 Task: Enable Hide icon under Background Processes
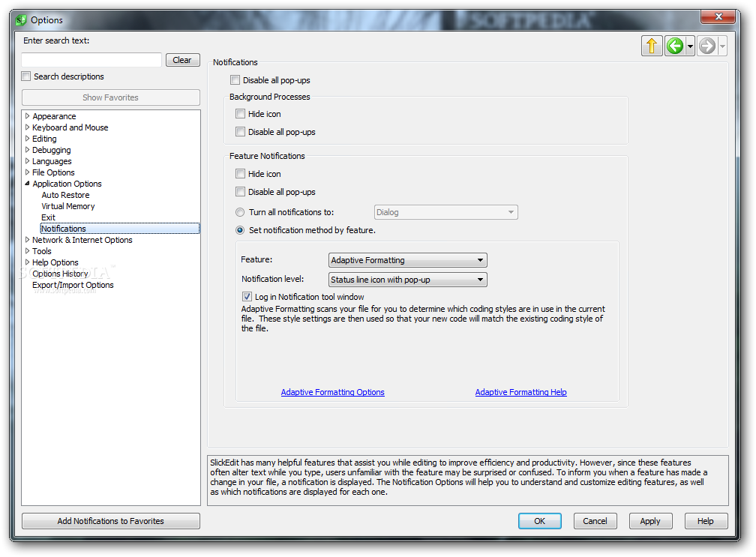[240, 114]
